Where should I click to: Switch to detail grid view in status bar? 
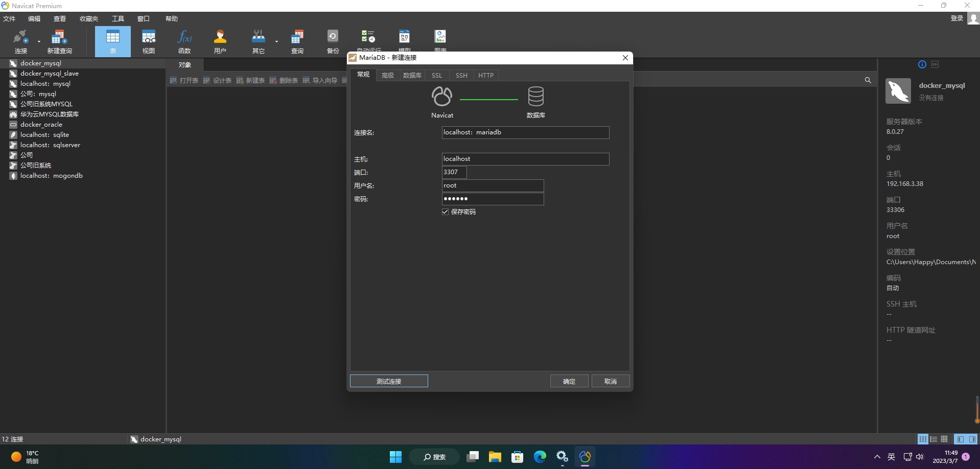click(x=944, y=439)
